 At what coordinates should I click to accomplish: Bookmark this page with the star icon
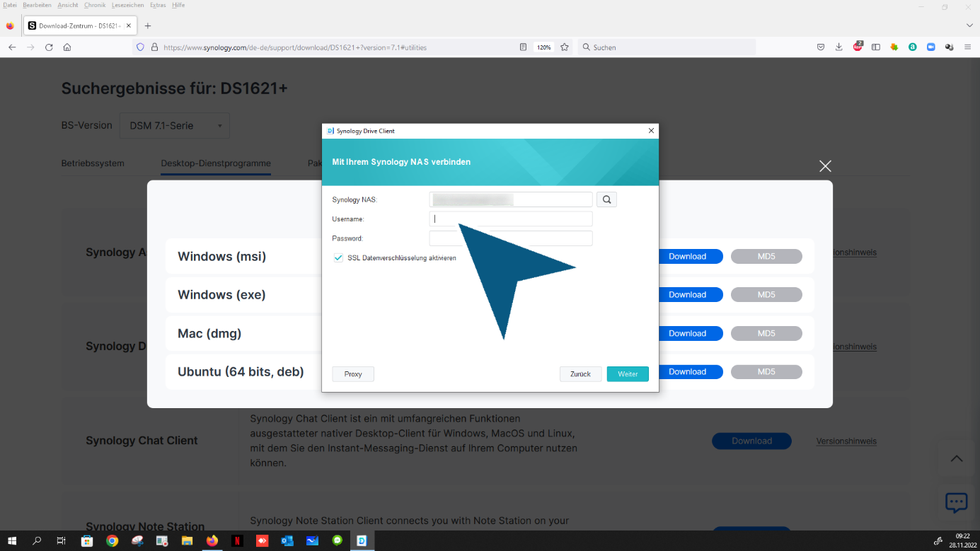565,47
